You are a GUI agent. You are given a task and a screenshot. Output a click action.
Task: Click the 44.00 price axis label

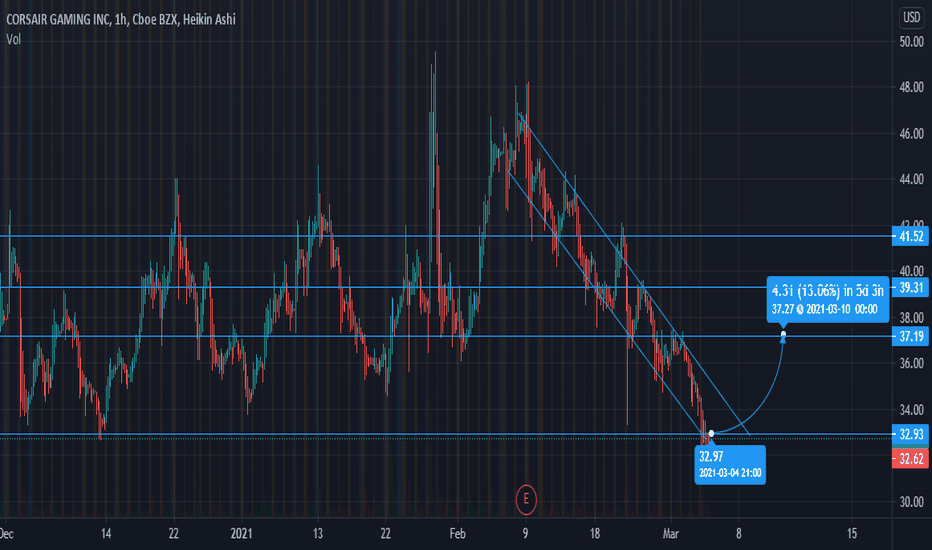coord(911,179)
